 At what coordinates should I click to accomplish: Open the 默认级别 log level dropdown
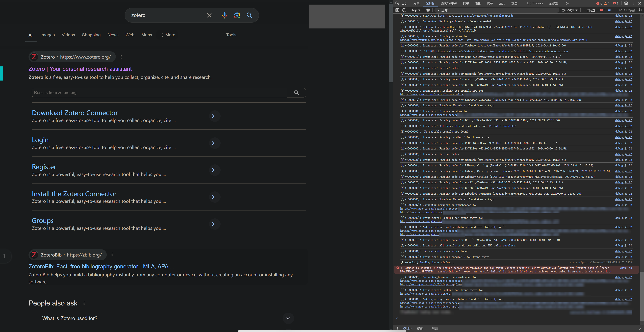pyautogui.click(x=570, y=10)
